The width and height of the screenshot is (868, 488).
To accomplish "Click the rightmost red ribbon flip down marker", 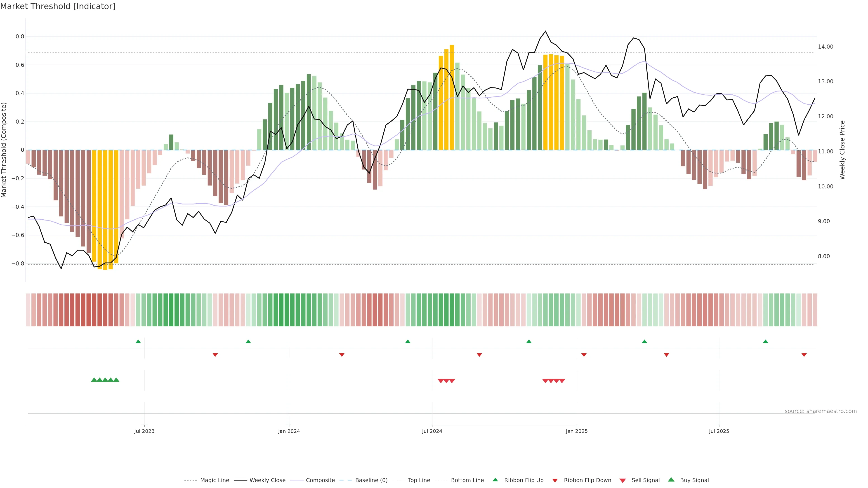I will coord(804,355).
